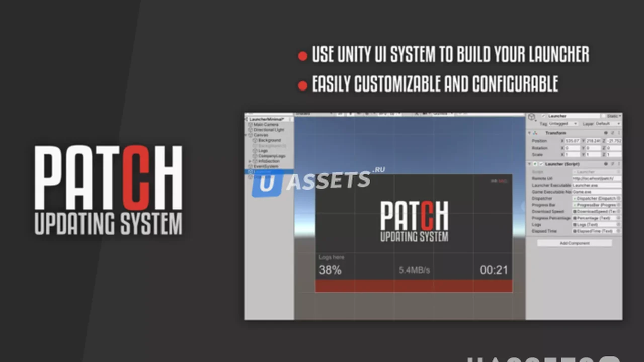Viewport: 644px width, 362px height.
Task: Select EventSystem in the Hierarchy
Action: (x=266, y=166)
